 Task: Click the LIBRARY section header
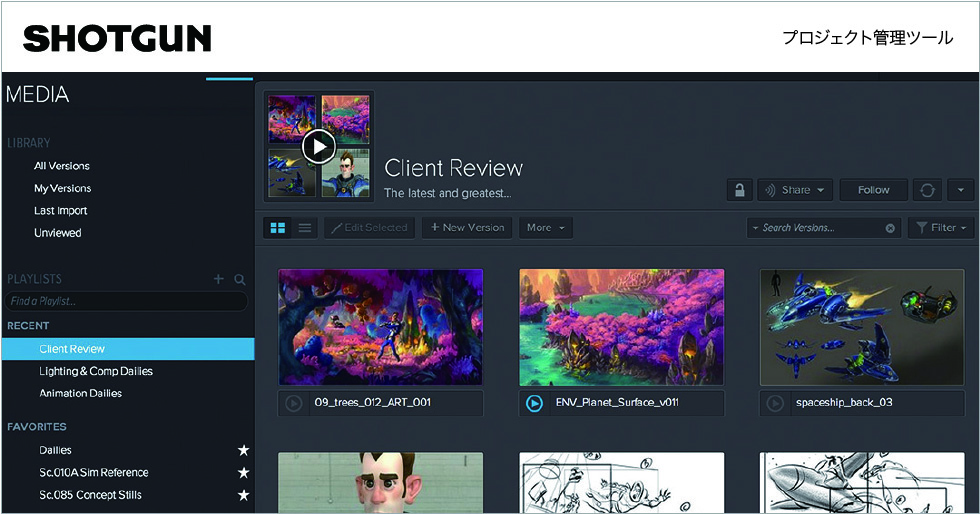point(29,143)
